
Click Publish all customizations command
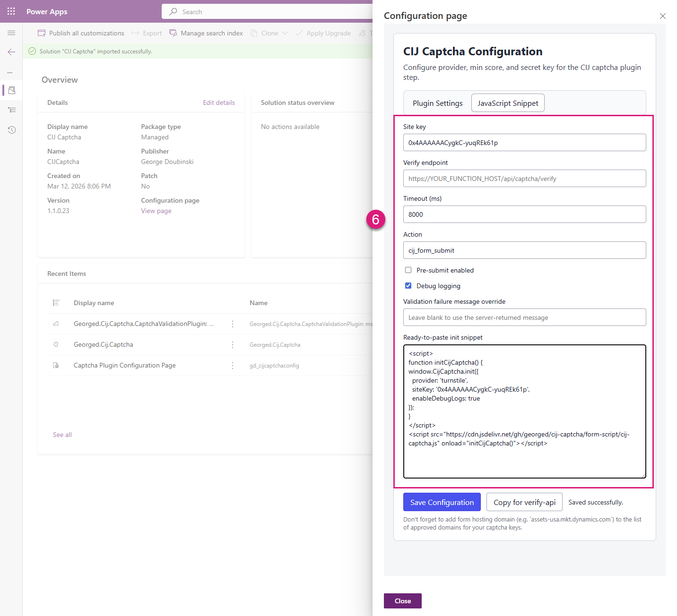pyautogui.click(x=81, y=33)
